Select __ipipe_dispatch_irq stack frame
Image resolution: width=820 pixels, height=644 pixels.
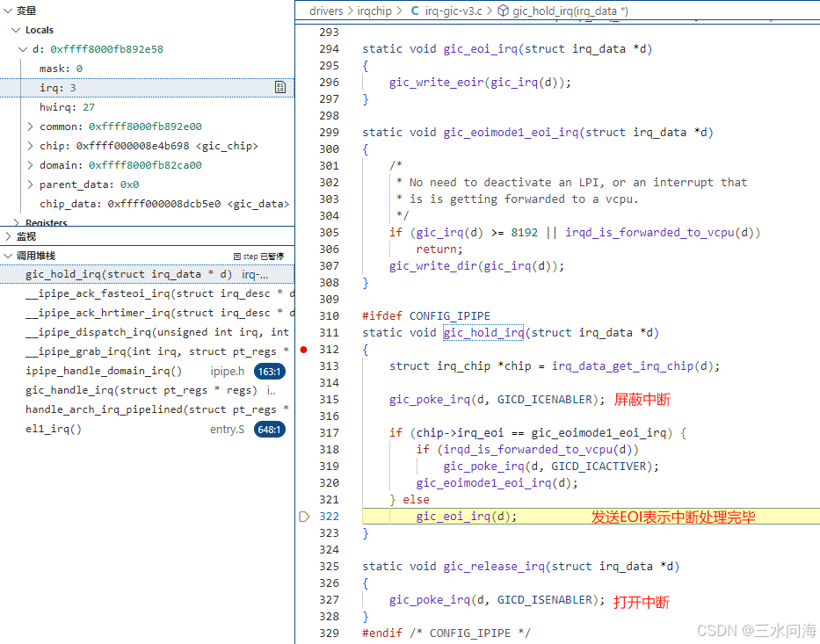(147, 332)
